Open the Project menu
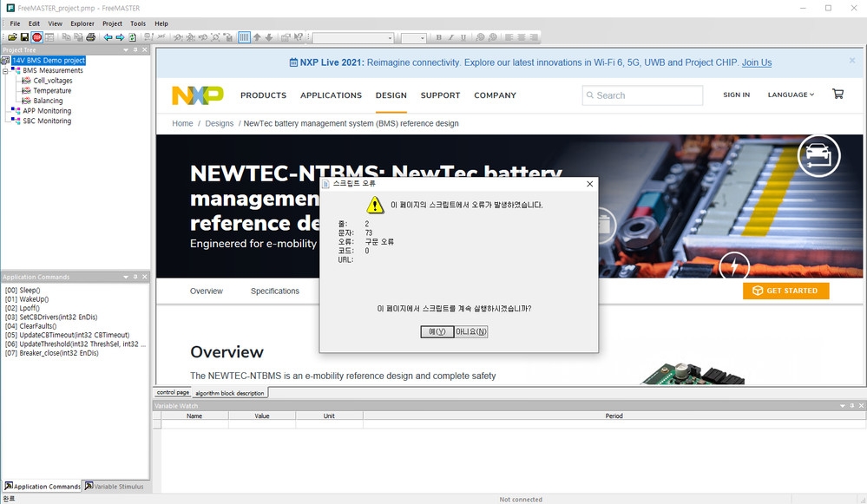The image size is (867, 504). pos(112,23)
